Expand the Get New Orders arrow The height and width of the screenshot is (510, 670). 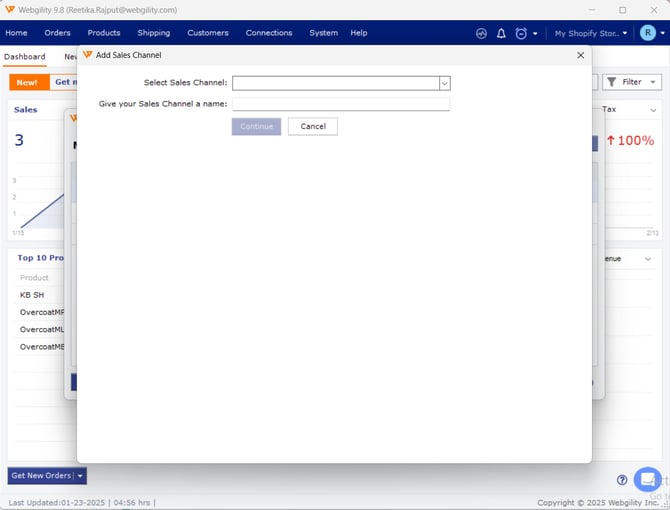click(x=81, y=476)
